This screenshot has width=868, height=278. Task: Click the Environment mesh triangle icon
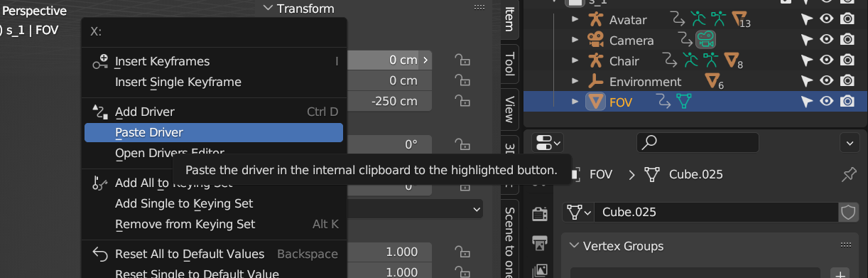(x=711, y=80)
